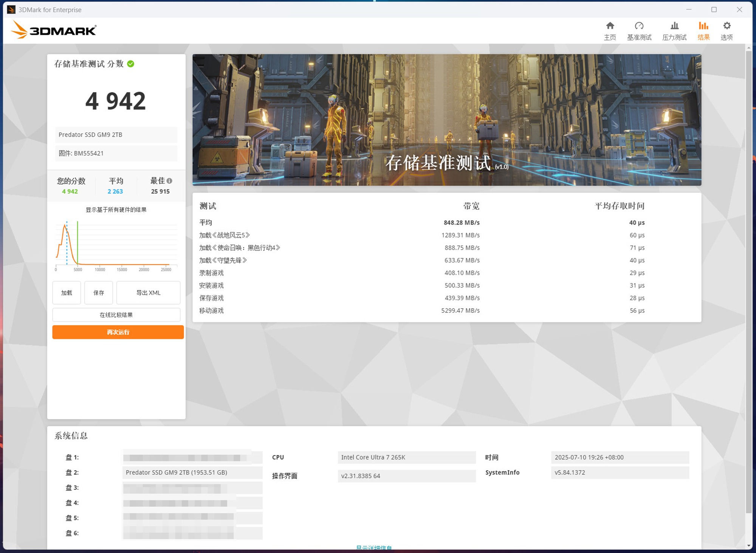Image resolution: width=756 pixels, height=553 pixels.
Task: Click the 加载 (load) button
Action: (67, 293)
